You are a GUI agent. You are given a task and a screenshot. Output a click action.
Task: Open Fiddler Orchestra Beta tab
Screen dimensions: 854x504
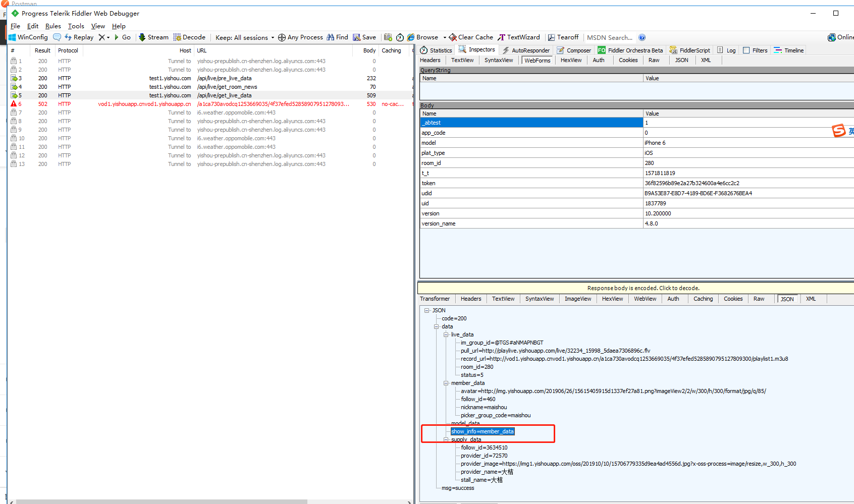pyautogui.click(x=630, y=50)
